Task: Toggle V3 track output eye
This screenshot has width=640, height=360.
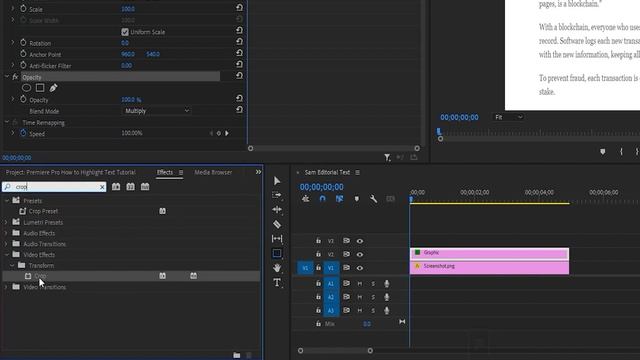Action: 360,241
